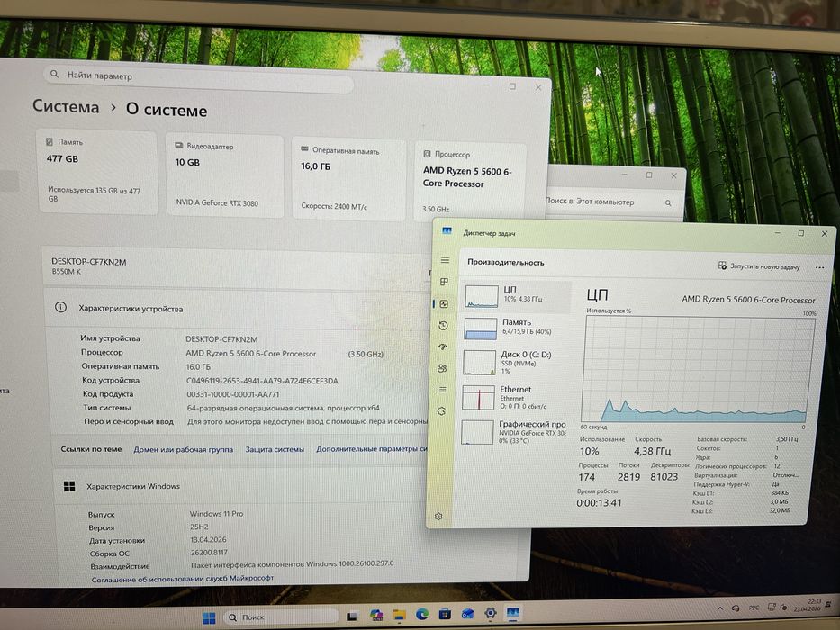The image size is (840, 630).
Task: Open Microsoft Store from the taskbar
Action: [x=445, y=614]
